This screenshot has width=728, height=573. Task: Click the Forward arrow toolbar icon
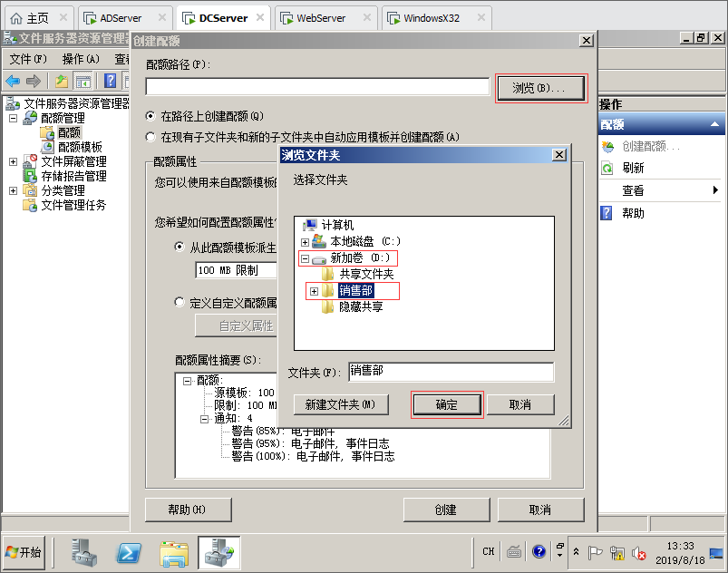(x=33, y=82)
